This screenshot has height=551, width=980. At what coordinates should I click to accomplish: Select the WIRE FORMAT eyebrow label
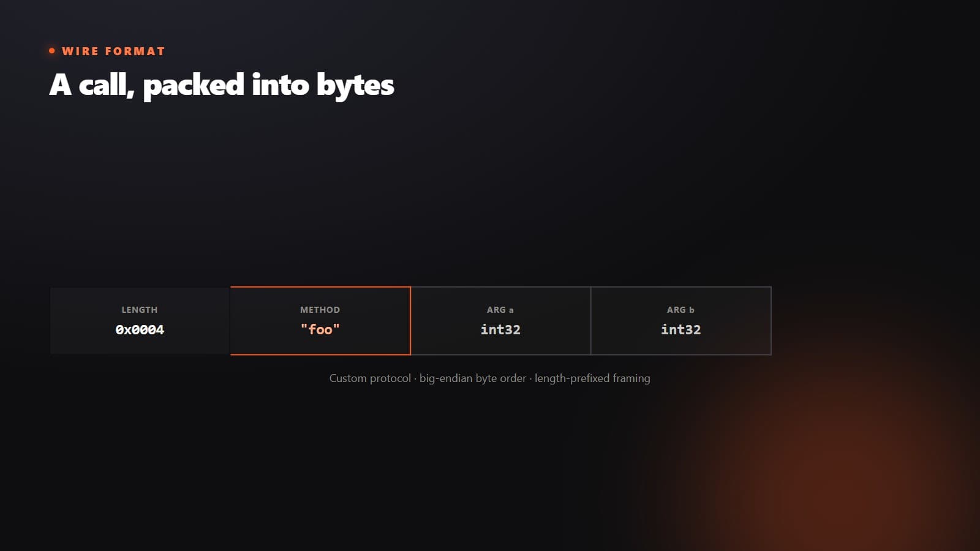113,51
